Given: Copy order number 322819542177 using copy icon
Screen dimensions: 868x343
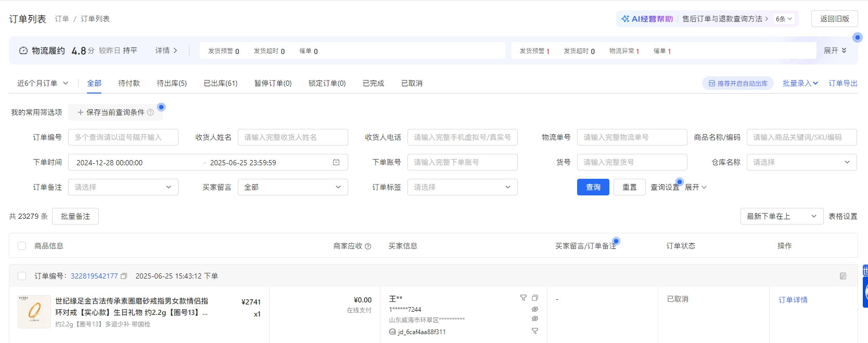Looking at the screenshot, I should (x=124, y=276).
